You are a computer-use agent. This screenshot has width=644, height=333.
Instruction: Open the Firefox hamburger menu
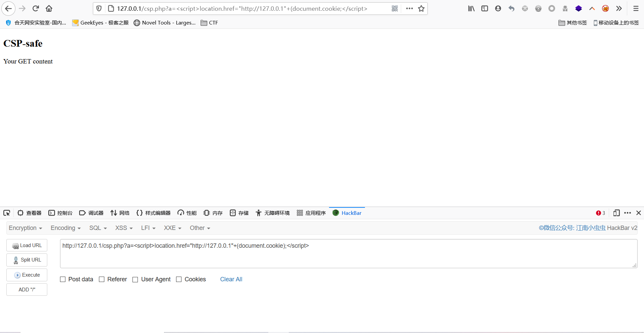point(636,8)
